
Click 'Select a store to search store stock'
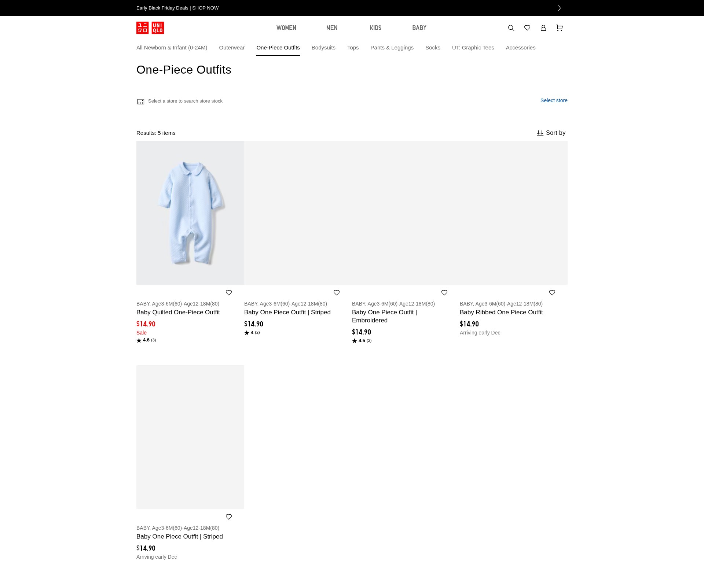[185, 101]
